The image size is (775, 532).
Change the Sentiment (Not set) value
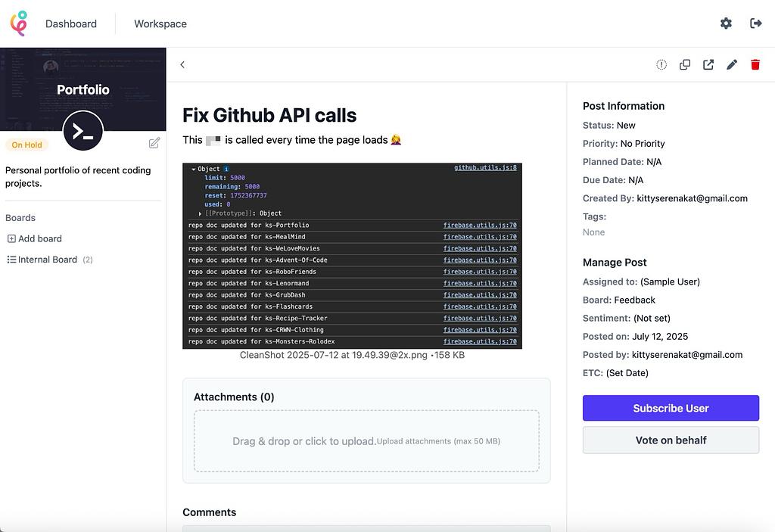click(652, 319)
